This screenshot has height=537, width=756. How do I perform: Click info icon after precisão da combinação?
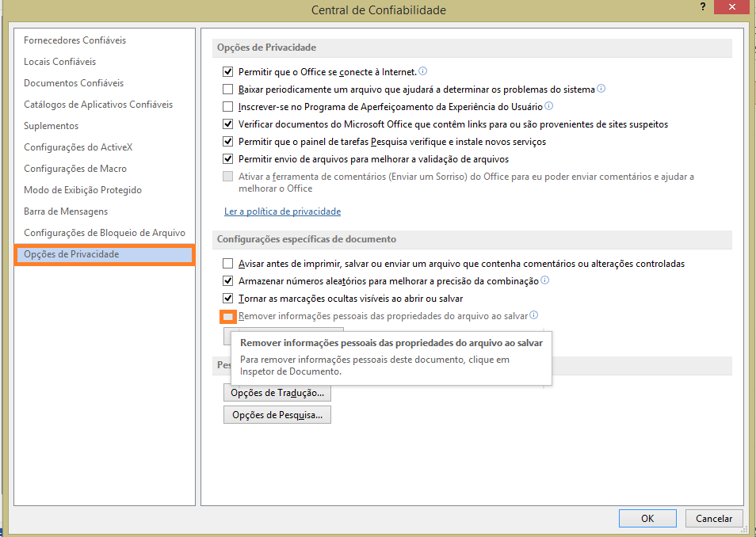coord(545,280)
